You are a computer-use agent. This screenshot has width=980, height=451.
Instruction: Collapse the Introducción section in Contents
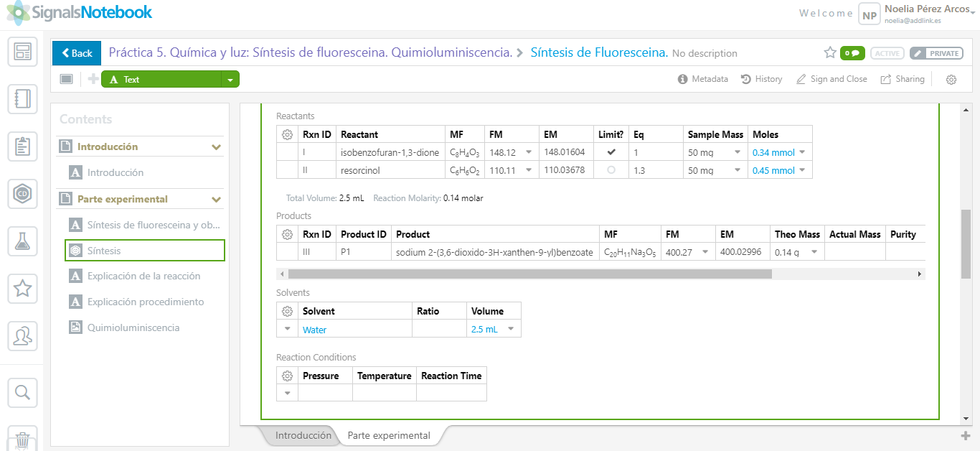[x=216, y=147]
